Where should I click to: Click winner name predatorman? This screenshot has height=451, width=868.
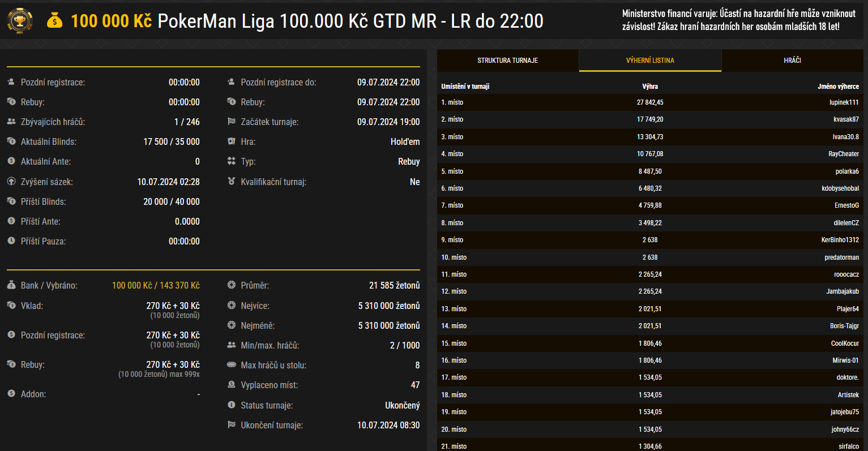coord(841,257)
